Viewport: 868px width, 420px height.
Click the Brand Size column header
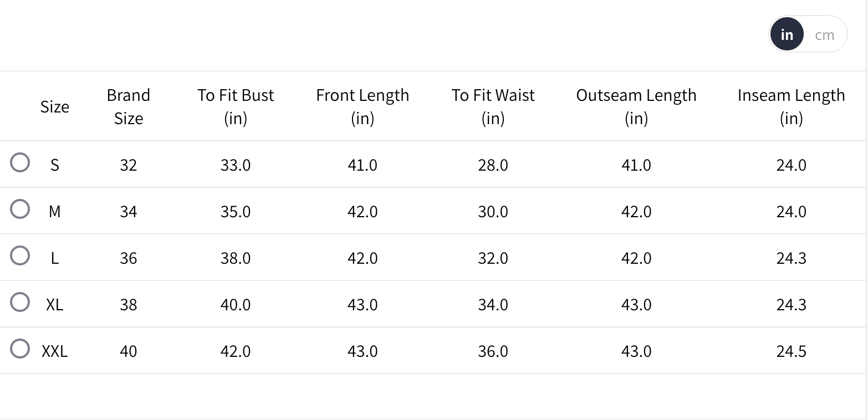128,106
